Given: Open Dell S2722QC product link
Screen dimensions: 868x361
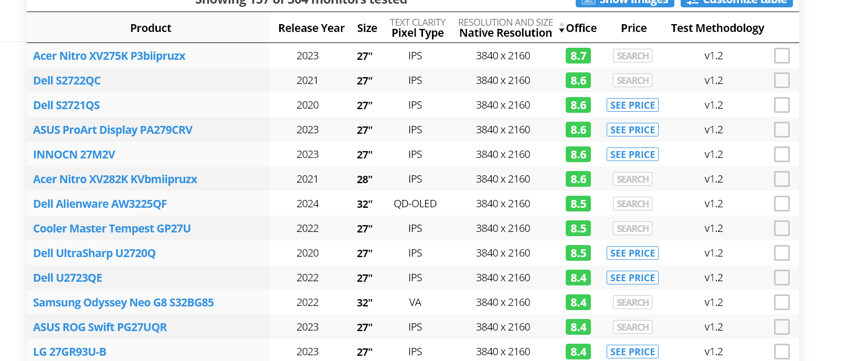Looking at the screenshot, I should [x=67, y=80].
